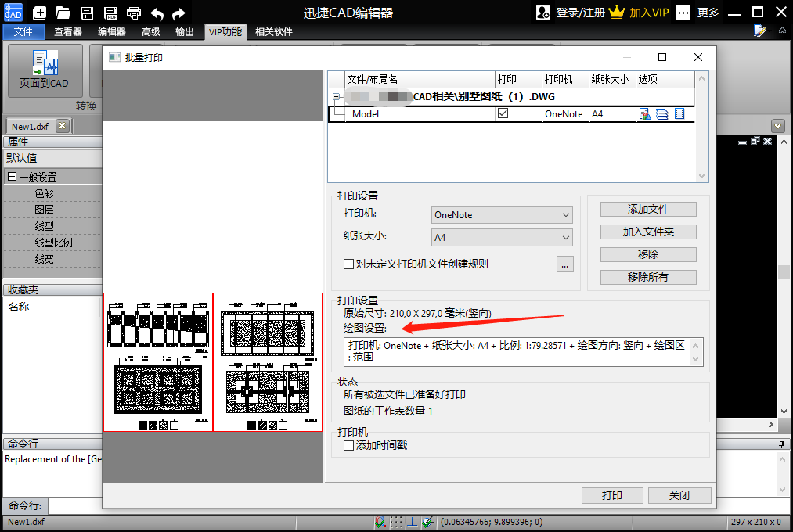Open the 打印机 dropdown showing OneNote

pos(503,214)
